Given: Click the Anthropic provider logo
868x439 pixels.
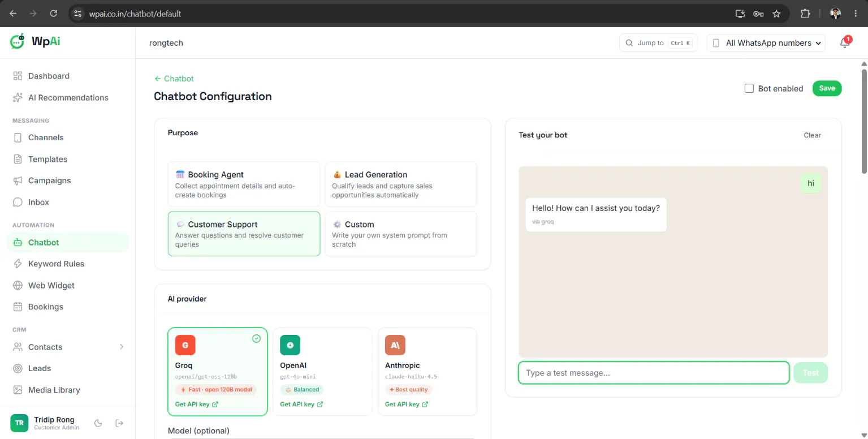Looking at the screenshot, I should click(x=395, y=345).
